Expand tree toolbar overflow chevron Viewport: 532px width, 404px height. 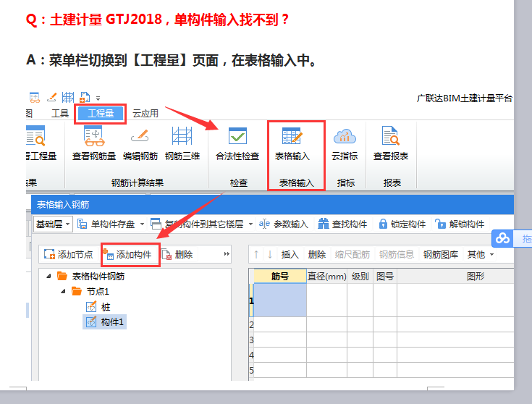[227, 254]
